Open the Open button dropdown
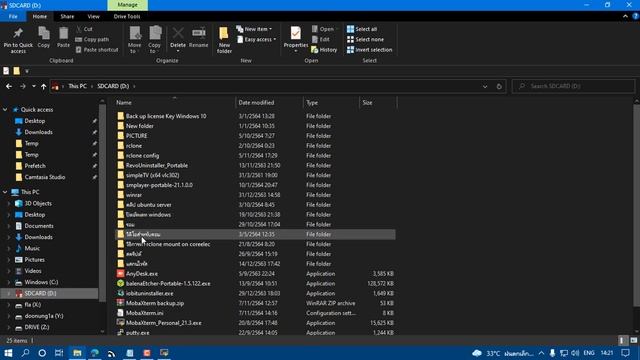This screenshot has height=360, width=640. tap(325, 29)
